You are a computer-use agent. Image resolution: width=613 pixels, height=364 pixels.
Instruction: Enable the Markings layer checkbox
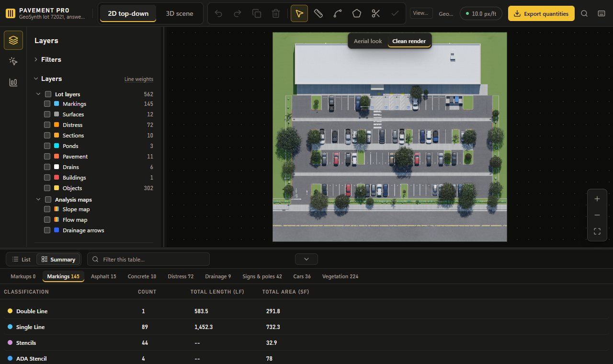(47, 104)
